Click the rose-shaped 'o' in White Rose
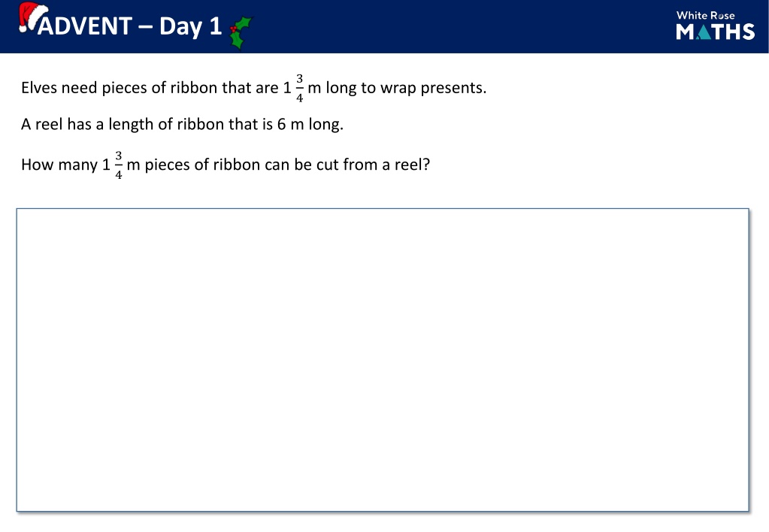The width and height of the screenshot is (769, 532). pyautogui.click(x=716, y=17)
